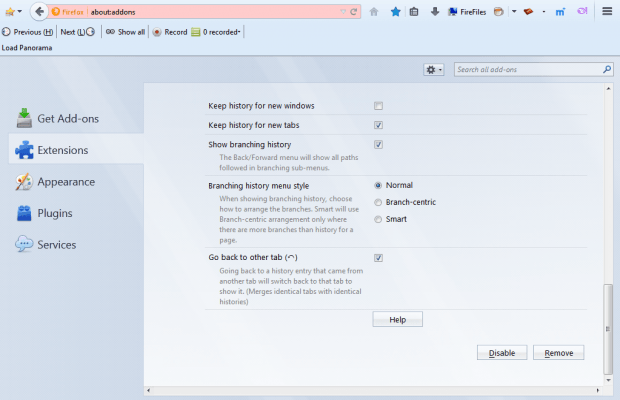Click the Disable button

pyautogui.click(x=502, y=353)
